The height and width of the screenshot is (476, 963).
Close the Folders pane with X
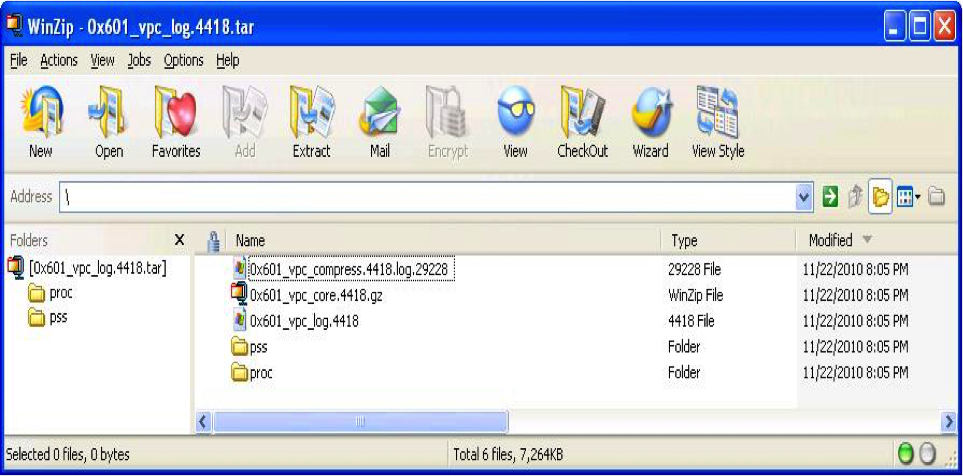coord(179,240)
